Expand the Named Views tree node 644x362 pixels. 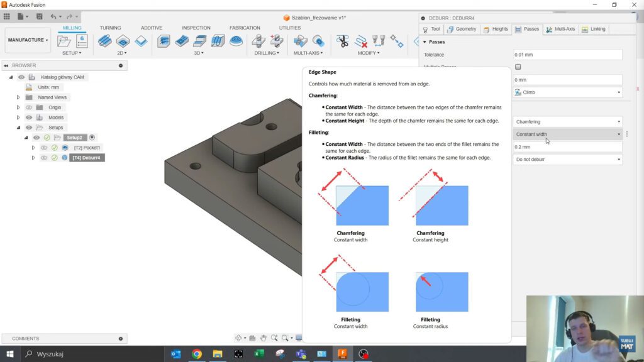[x=18, y=97]
